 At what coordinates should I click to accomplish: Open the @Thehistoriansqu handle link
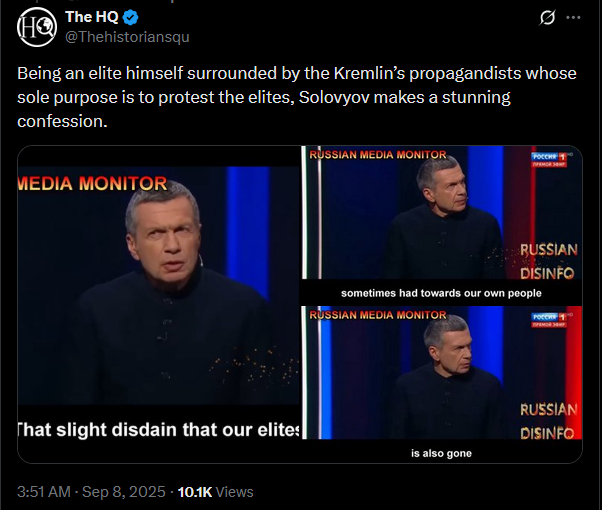click(x=126, y=37)
